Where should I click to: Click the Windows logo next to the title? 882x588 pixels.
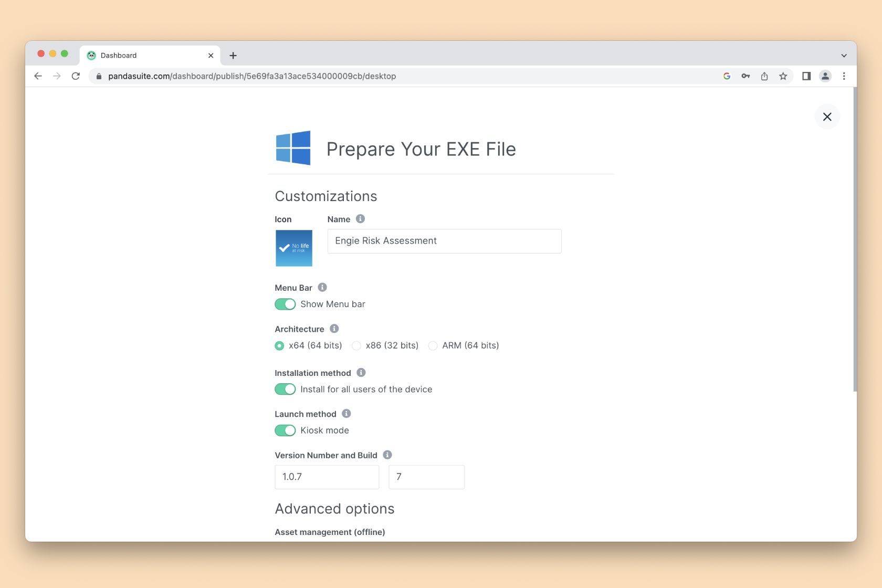[x=293, y=148]
